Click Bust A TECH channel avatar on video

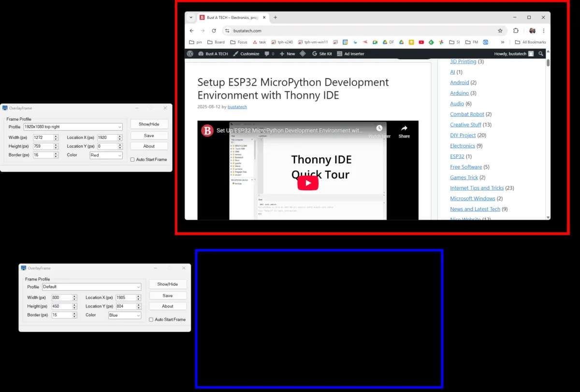207,130
